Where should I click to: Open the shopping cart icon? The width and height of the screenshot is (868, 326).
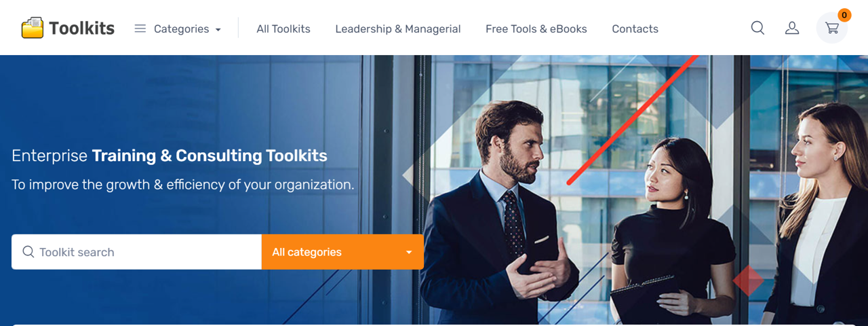click(832, 28)
